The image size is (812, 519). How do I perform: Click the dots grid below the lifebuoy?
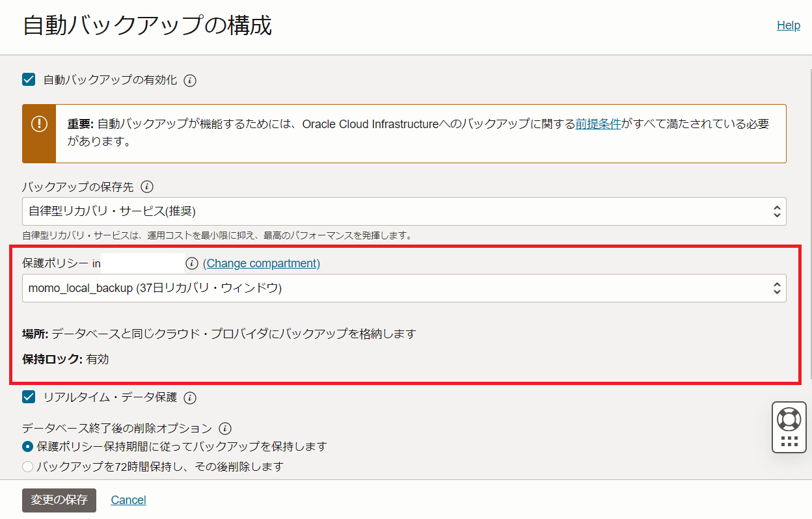click(x=789, y=442)
